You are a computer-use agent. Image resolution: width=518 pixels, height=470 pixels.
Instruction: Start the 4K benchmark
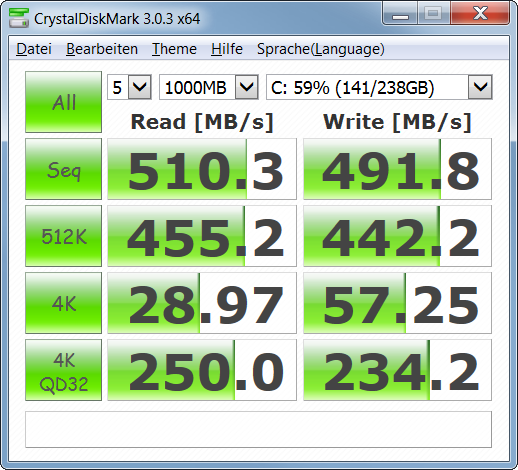63,303
